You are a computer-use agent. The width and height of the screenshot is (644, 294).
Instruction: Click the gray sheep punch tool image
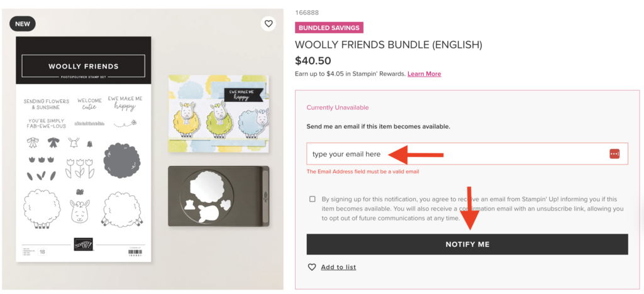(x=218, y=196)
